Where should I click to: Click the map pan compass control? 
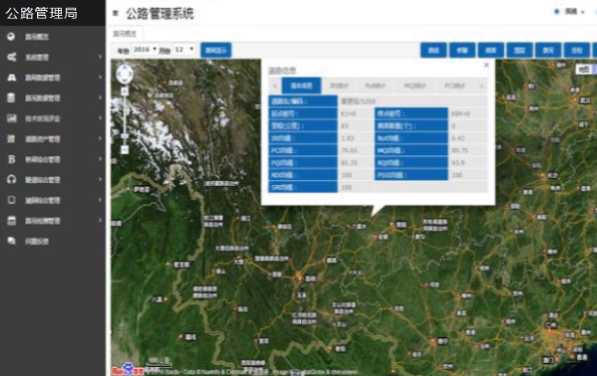click(x=125, y=74)
